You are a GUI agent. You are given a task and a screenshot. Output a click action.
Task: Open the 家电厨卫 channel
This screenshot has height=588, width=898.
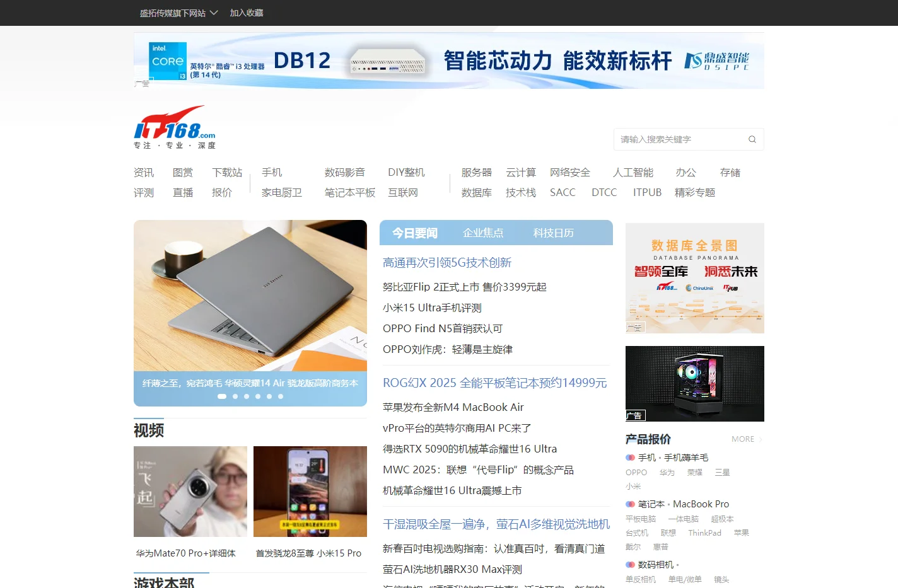click(x=282, y=192)
